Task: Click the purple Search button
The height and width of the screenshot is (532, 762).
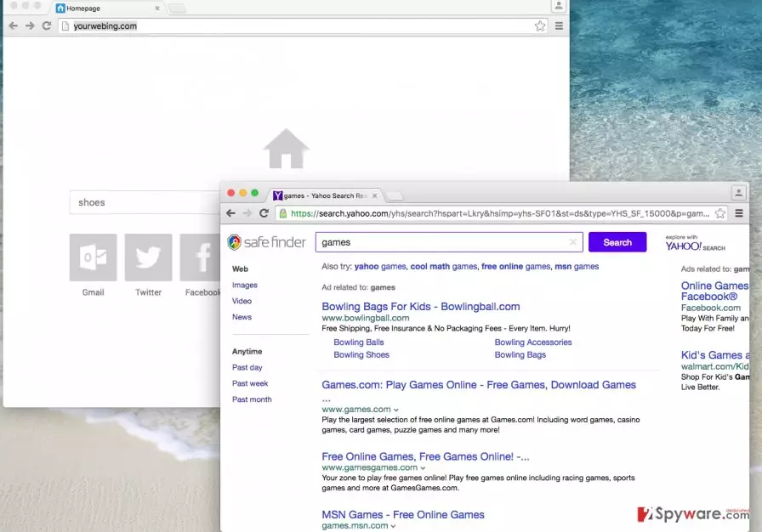Action: [x=617, y=242]
